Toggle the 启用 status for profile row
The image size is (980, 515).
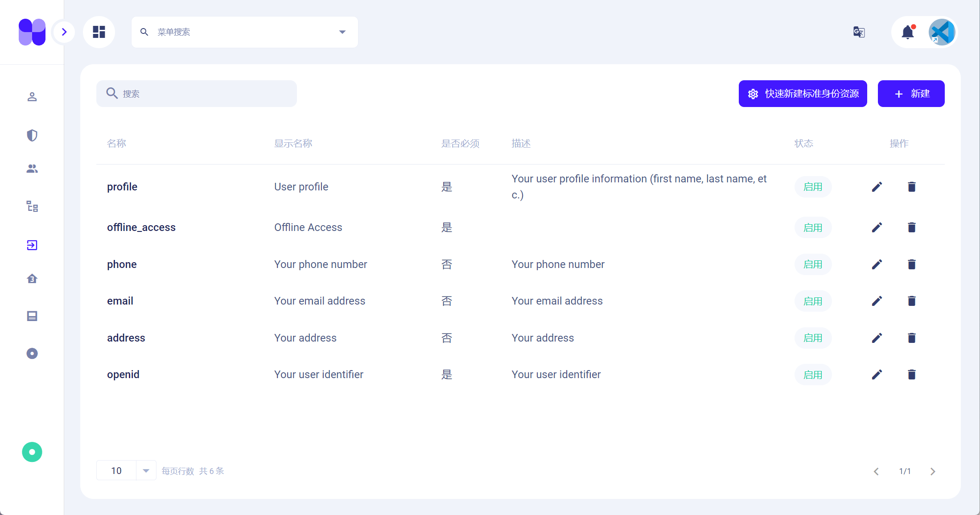pos(813,186)
